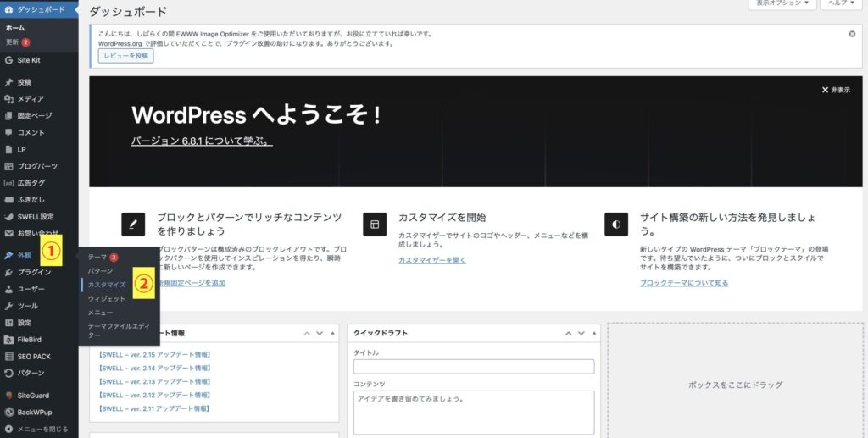Select カスタマイズ in the 外観 submenu
The image size is (868, 438).
tap(107, 285)
